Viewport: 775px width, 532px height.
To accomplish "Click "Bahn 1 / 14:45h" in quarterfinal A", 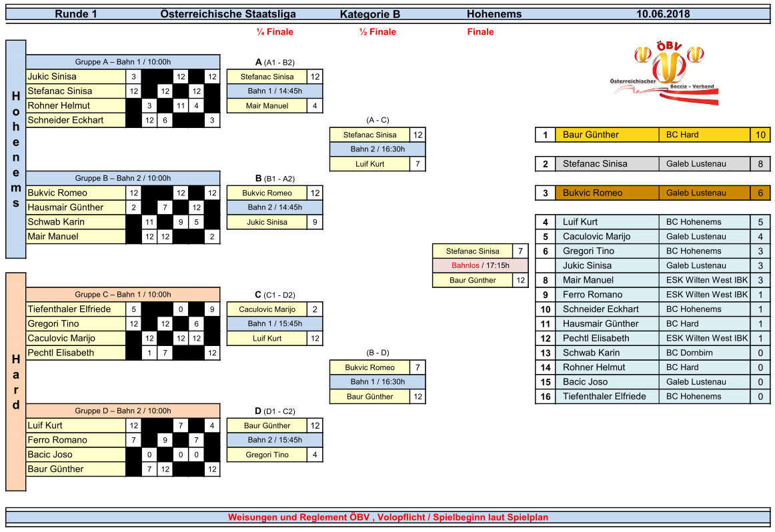I will [x=275, y=91].
